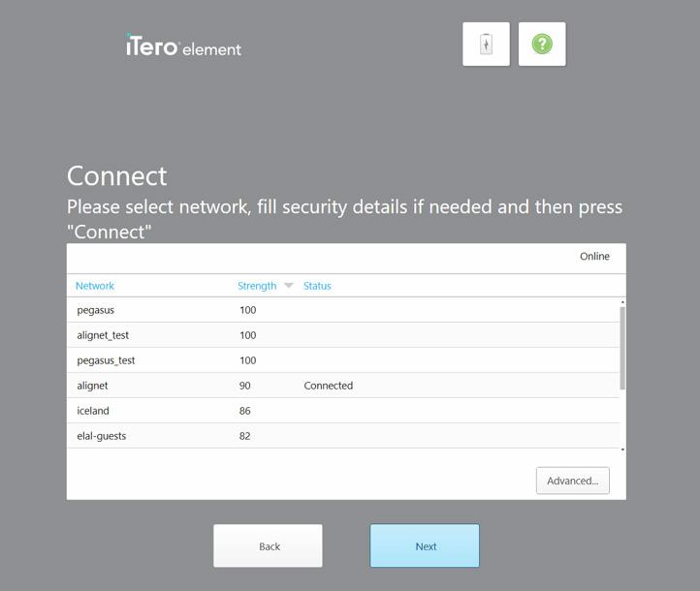The height and width of the screenshot is (591, 700).
Task: Click the iTero element logo
Action: (x=183, y=46)
